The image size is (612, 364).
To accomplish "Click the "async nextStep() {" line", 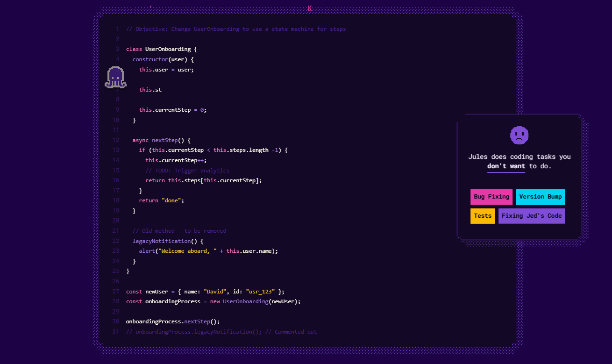I will (x=162, y=140).
